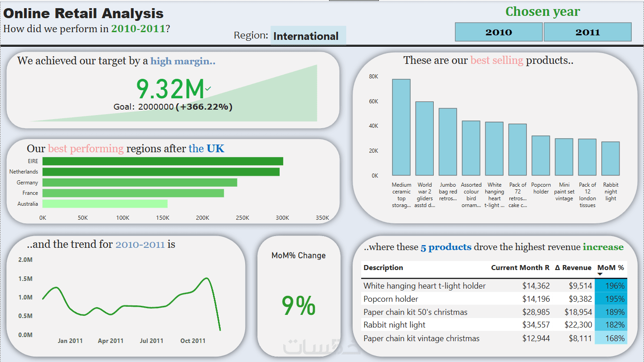Image resolution: width=644 pixels, height=362 pixels.
Task: Click the Apr 2011 axis label
Action: pyautogui.click(x=111, y=341)
